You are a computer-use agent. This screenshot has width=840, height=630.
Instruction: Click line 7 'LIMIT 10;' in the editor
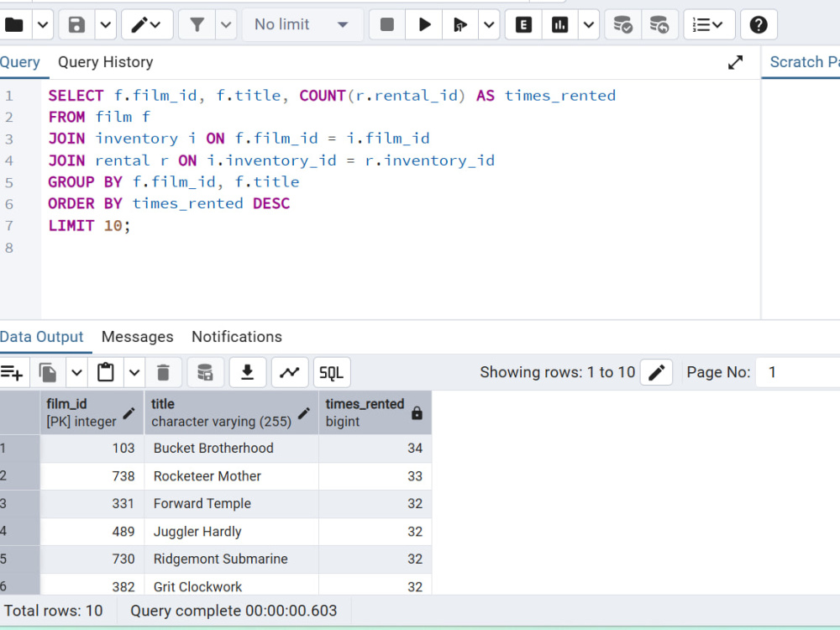tap(89, 225)
